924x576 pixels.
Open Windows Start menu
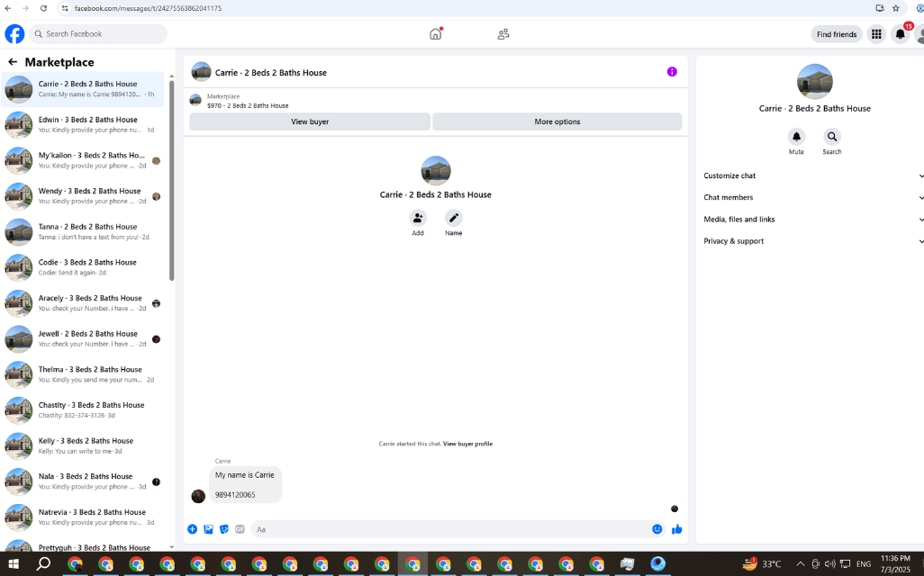[13, 564]
